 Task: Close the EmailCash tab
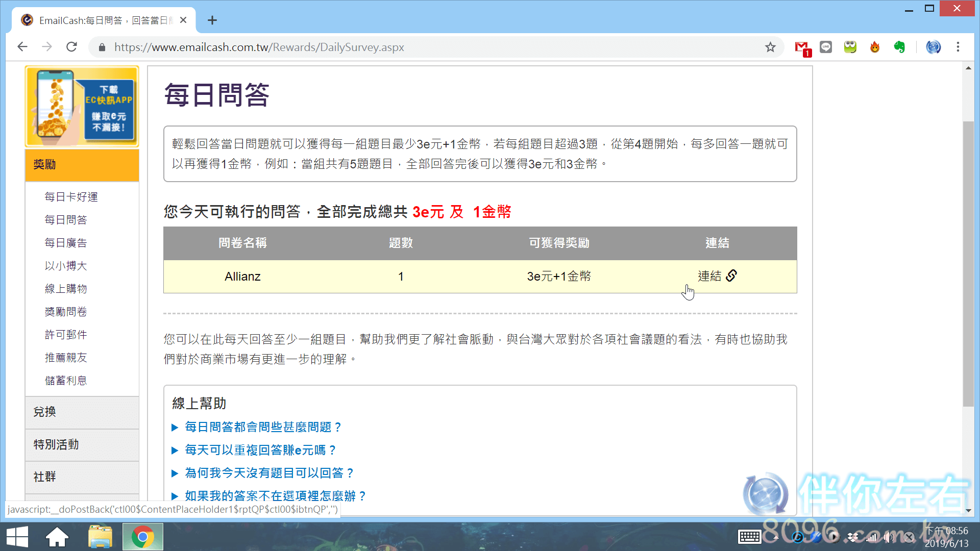pos(183,20)
